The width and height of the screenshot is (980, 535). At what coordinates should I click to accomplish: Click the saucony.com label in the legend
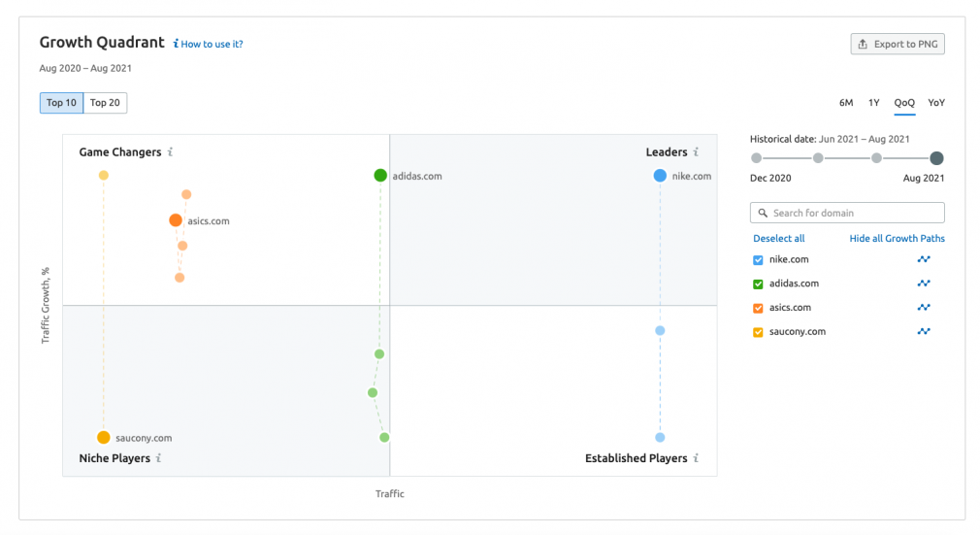pos(798,332)
